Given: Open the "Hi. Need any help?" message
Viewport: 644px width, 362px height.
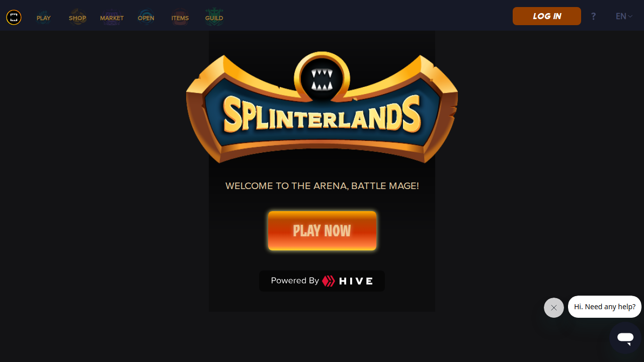Looking at the screenshot, I should point(605,307).
